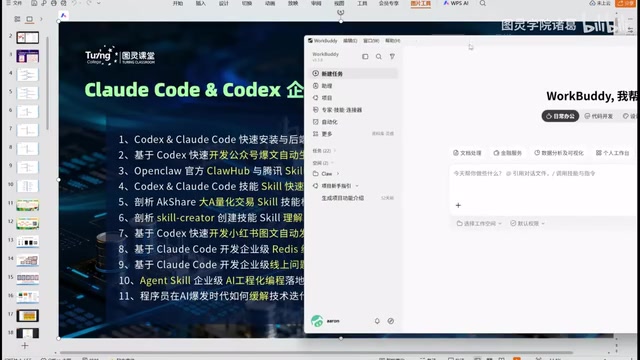
Task: Switch to the 动画 ribbon tab
Action: [x=270, y=3]
